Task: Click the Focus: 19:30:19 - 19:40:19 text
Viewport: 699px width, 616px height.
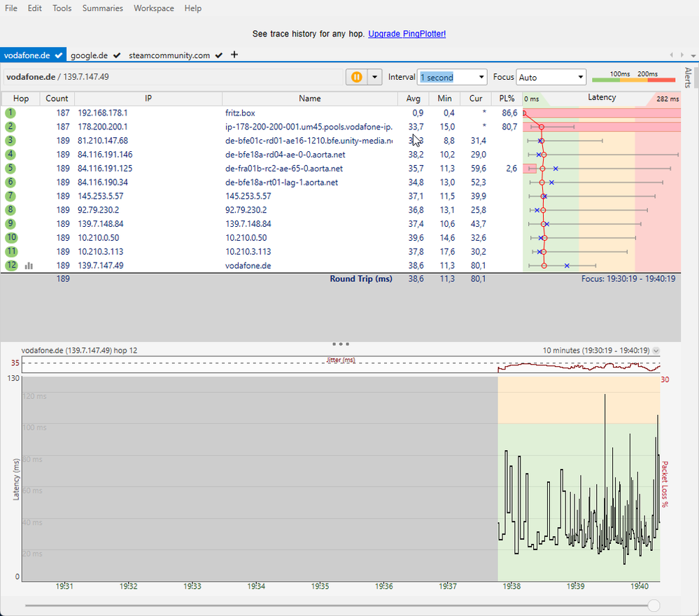Action: coord(628,279)
